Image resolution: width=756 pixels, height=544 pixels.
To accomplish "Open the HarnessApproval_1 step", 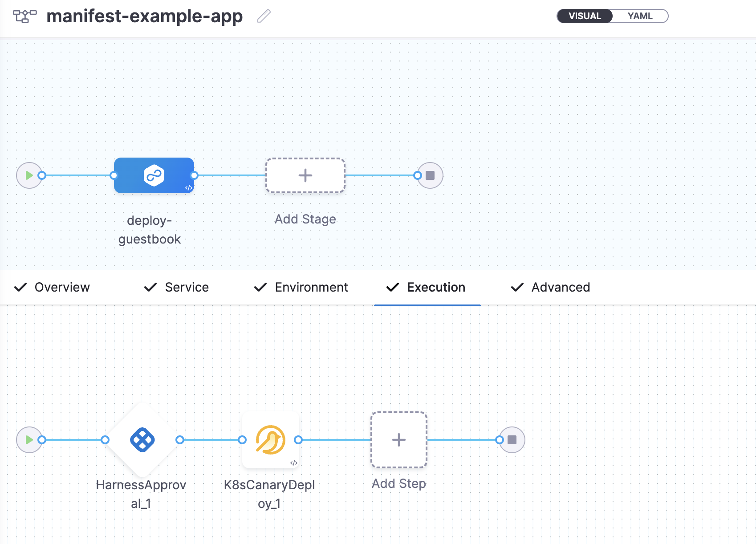I will pos(142,440).
